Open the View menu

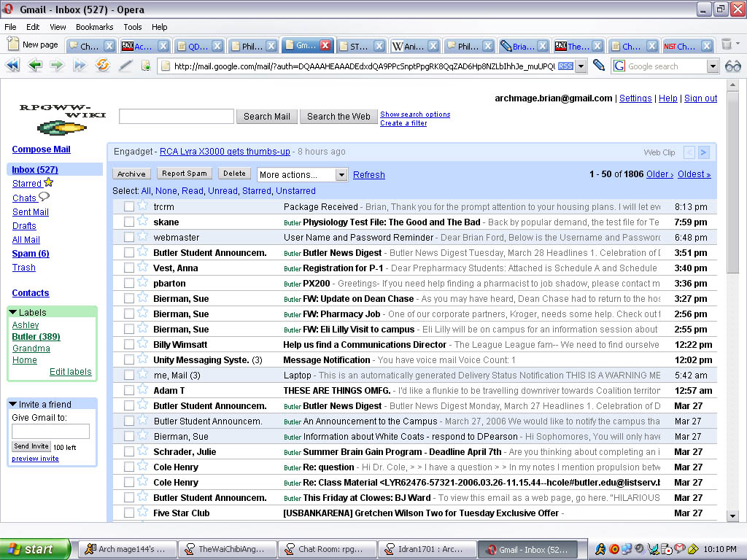tap(58, 27)
